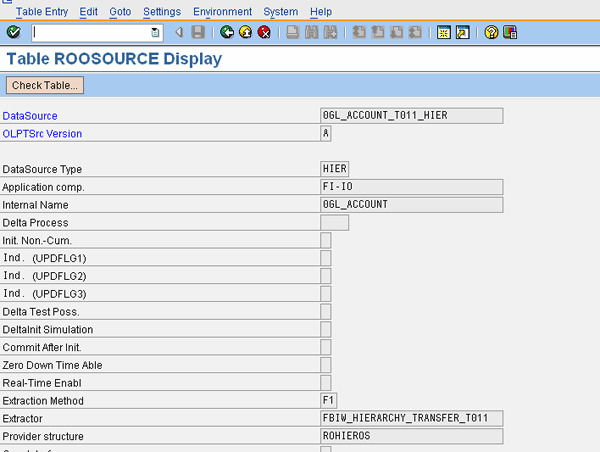
Task: Toggle the Delta Test Poss. checkbox
Action: click(x=326, y=312)
